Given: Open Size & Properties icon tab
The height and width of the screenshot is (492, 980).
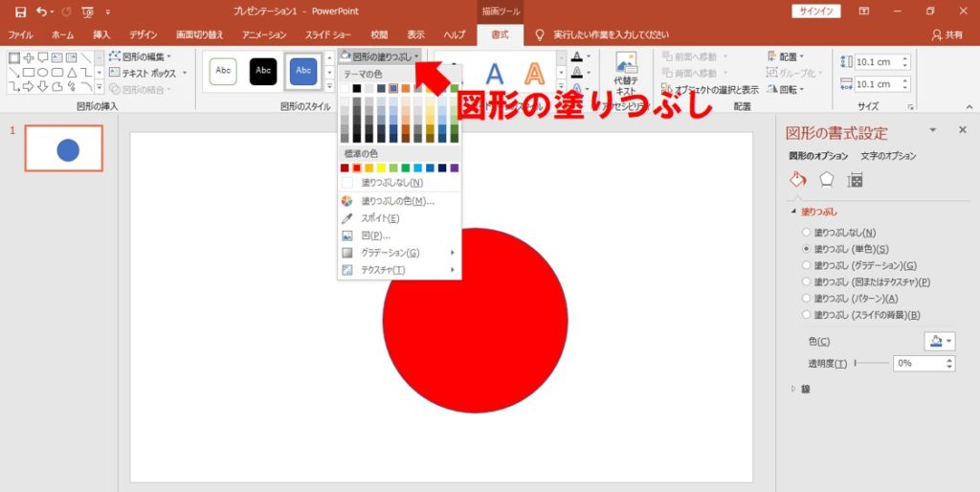Looking at the screenshot, I should pos(856,180).
